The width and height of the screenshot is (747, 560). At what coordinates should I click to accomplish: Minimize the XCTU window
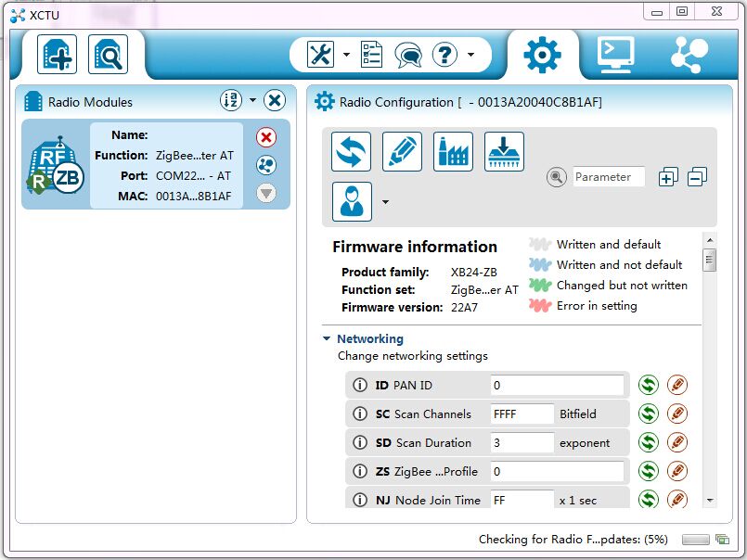(x=657, y=12)
